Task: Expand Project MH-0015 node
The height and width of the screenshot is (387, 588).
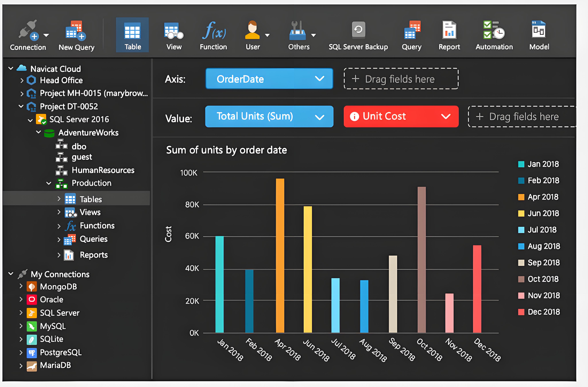Action: pyautogui.click(x=22, y=94)
